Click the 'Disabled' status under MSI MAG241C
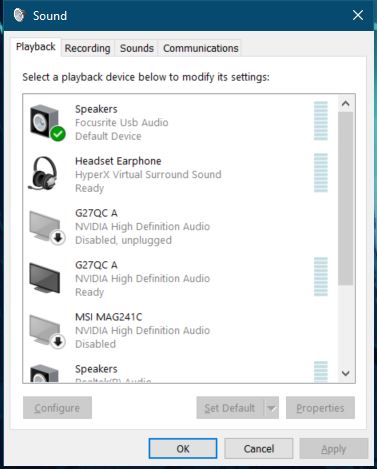 click(x=96, y=344)
